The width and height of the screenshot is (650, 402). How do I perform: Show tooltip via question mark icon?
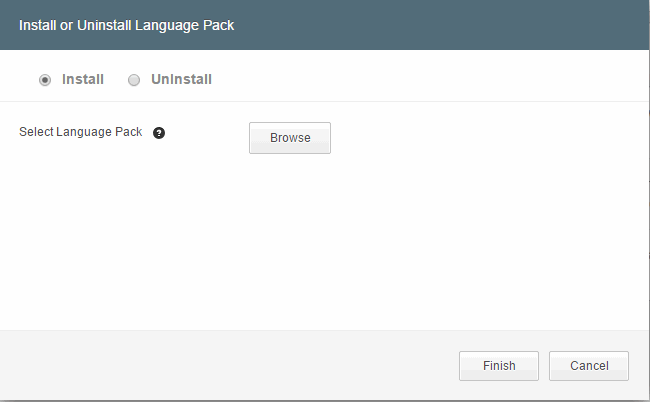coord(159,133)
